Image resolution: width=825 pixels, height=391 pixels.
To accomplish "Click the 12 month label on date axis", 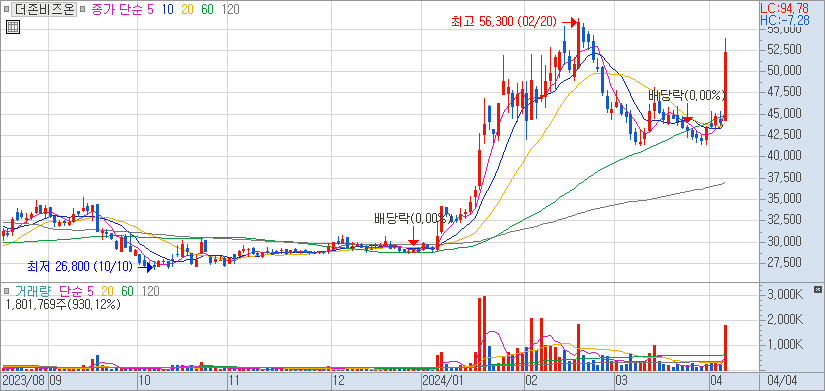I will (x=340, y=379).
